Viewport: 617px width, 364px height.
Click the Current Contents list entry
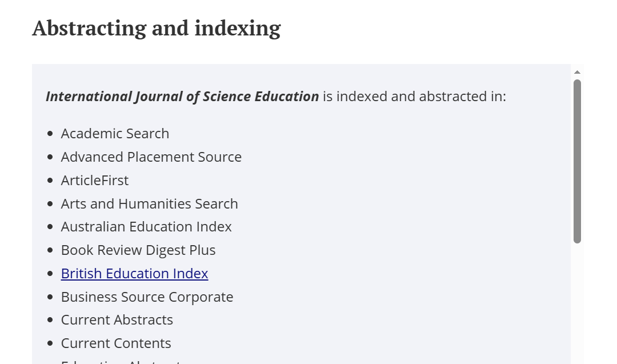(x=116, y=343)
